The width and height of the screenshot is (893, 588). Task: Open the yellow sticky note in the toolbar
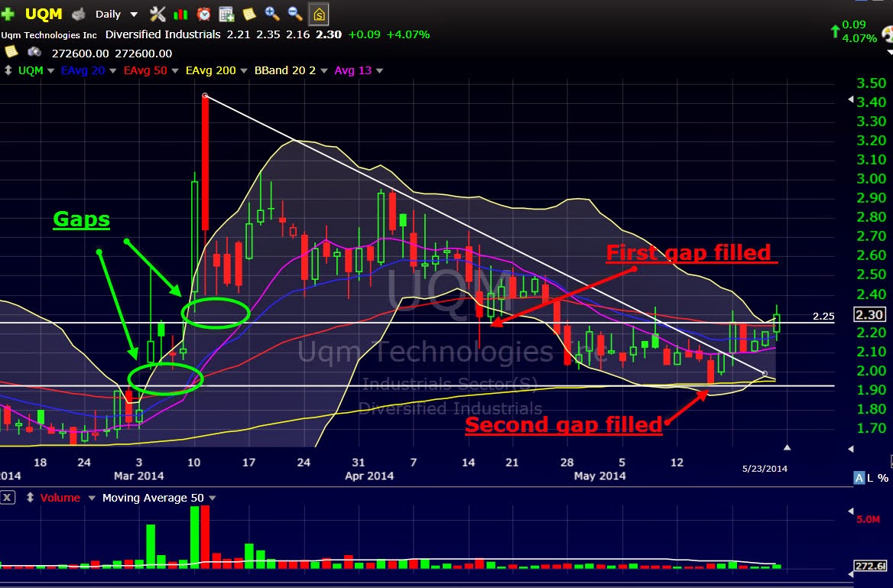pyautogui.click(x=249, y=15)
